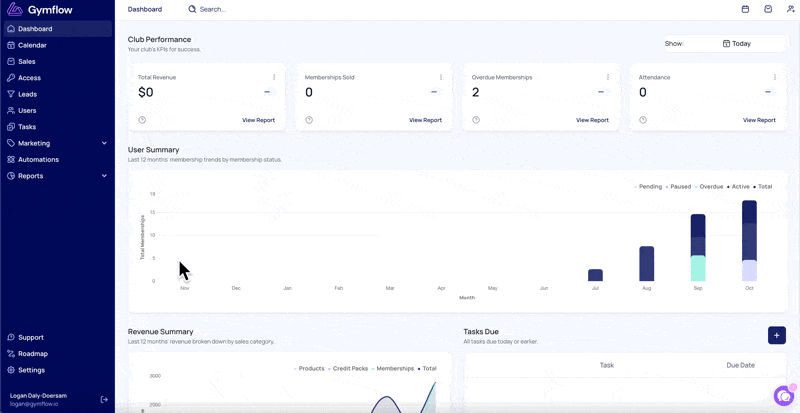Open the chat support bubble icon
This screenshot has height=413, width=800.
[784, 395]
